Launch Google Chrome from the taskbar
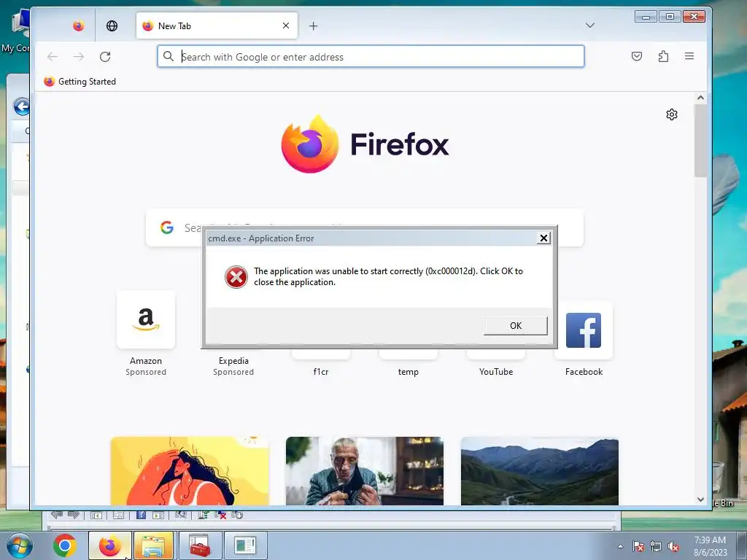The width and height of the screenshot is (747, 560). pos(65,545)
